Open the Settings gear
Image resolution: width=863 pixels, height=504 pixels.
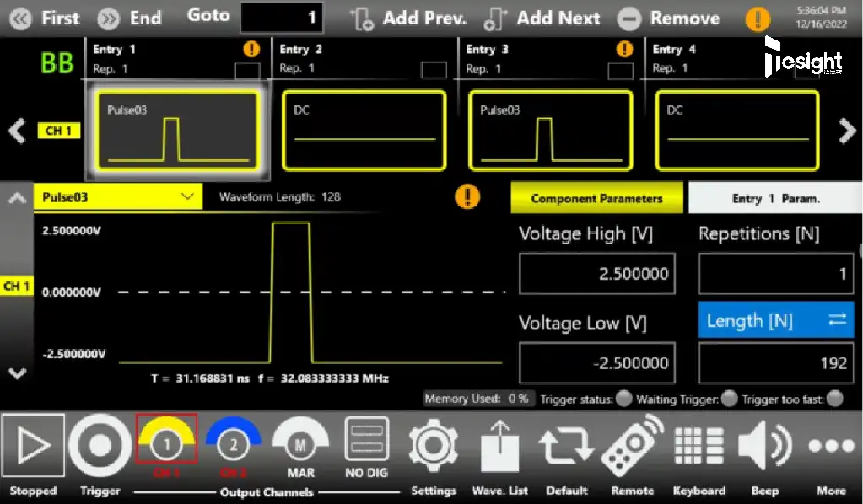tap(433, 447)
